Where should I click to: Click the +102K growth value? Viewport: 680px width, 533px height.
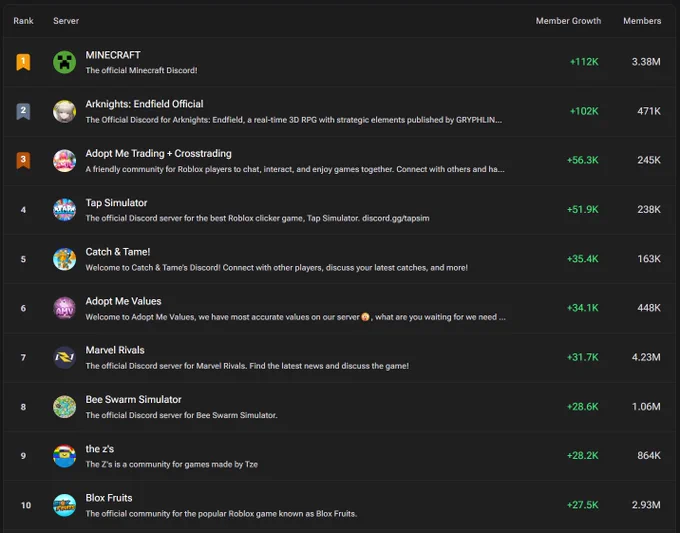[584, 111]
